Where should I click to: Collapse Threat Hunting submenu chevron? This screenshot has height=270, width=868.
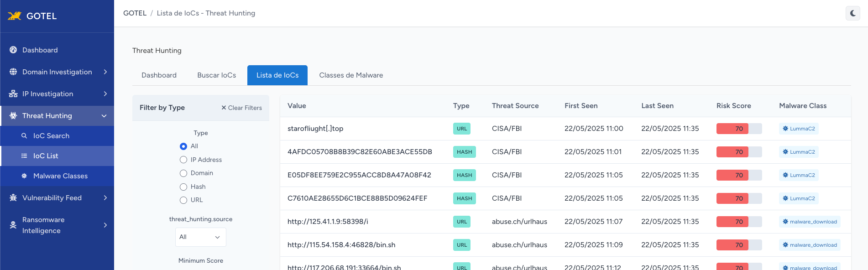(x=104, y=116)
